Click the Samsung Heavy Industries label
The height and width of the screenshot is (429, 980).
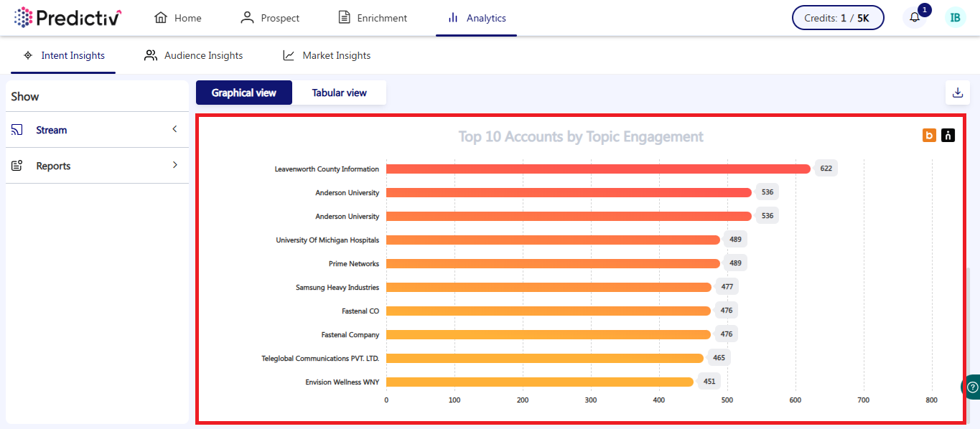[x=337, y=288]
